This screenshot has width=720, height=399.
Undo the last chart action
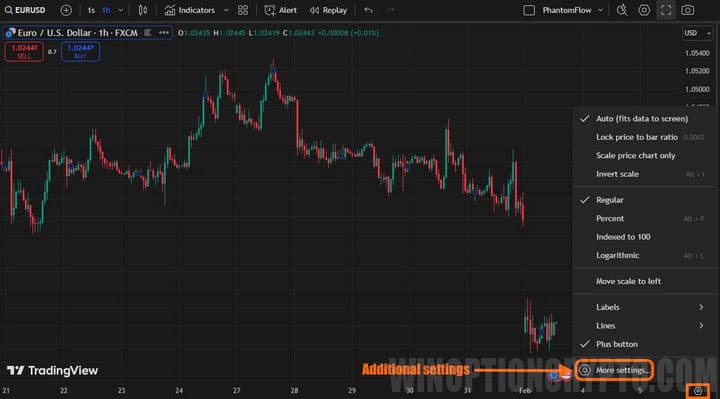(x=368, y=10)
